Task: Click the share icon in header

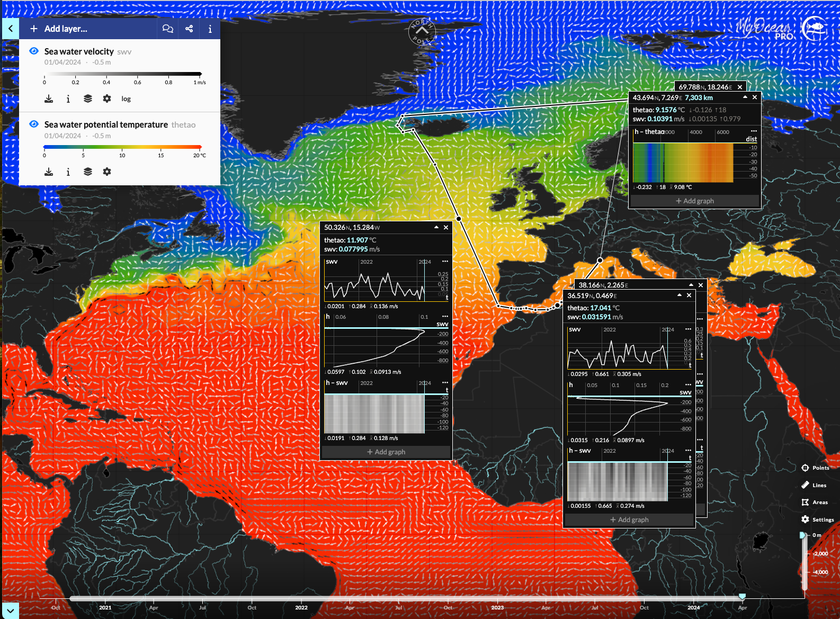Action: (189, 29)
